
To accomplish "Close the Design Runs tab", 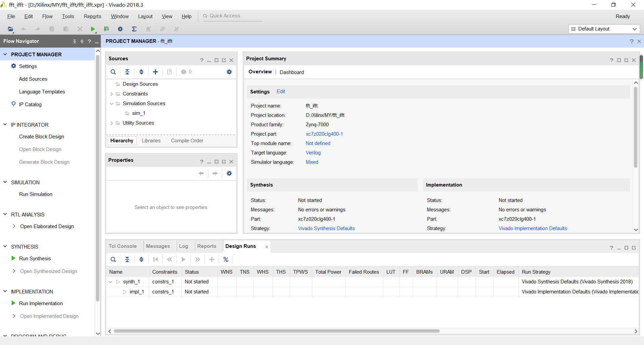I will click(267, 247).
